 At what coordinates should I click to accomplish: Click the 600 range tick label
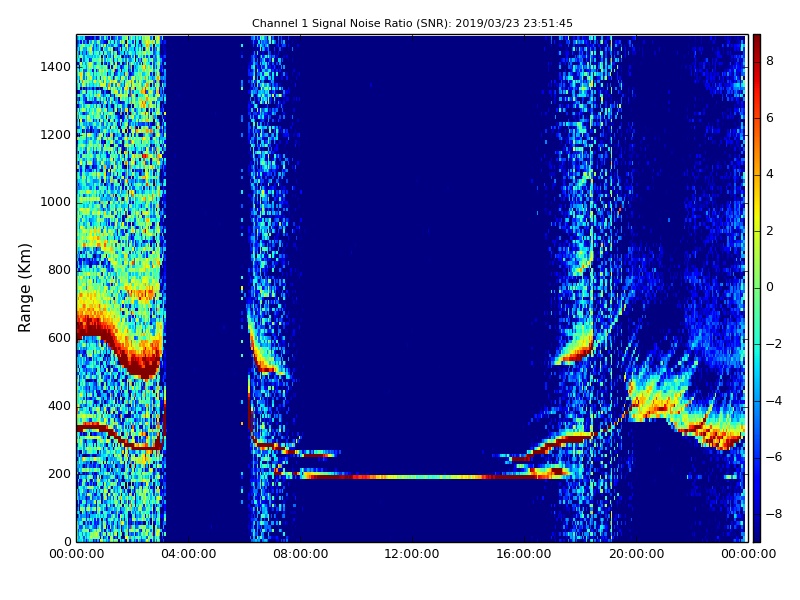pos(59,338)
